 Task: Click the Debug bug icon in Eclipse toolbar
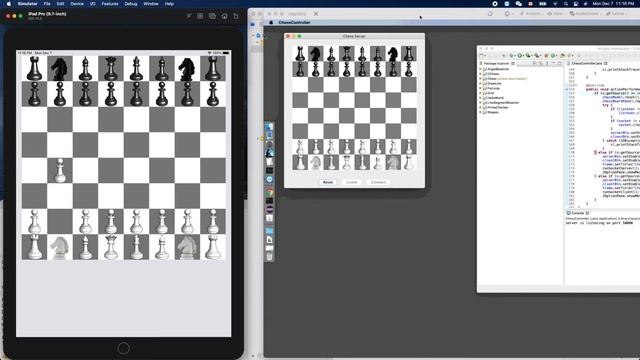[511, 56]
